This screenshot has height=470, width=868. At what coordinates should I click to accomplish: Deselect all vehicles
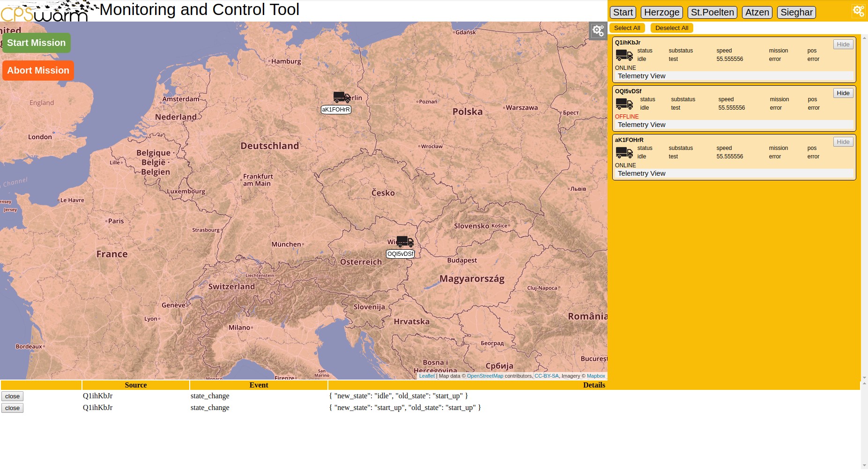672,28
